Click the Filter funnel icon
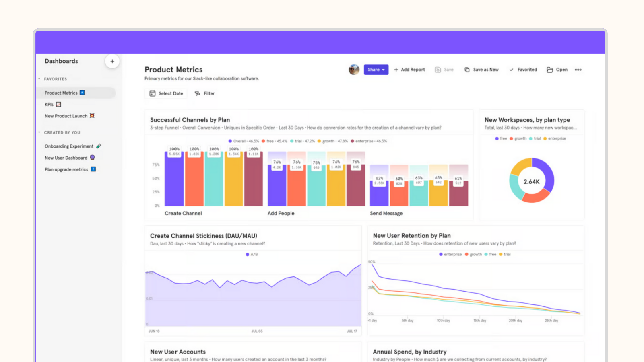Image resolution: width=644 pixels, height=362 pixels. coord(196,93)
